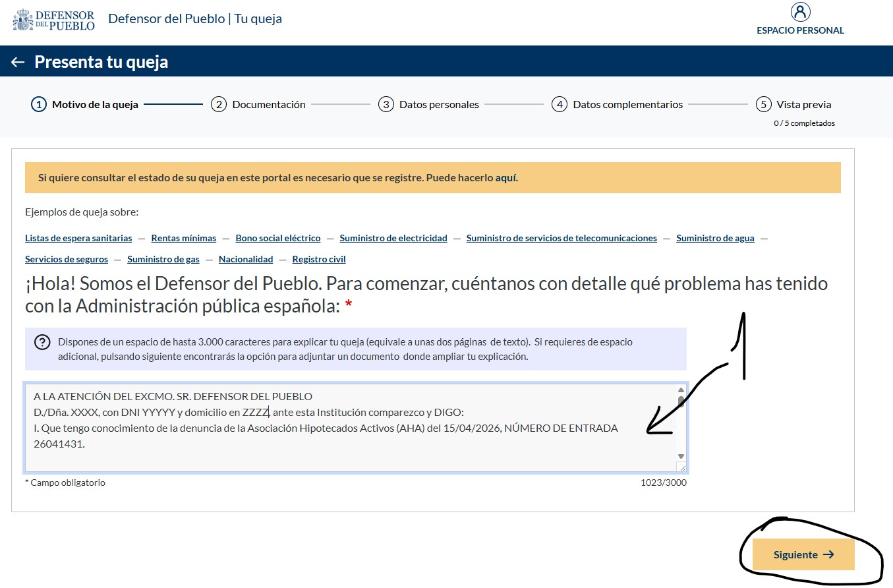893x588 pixels.
Task: Open Suministro de servicios de telecomunicaciones example
Action: [x=562, y=238]
